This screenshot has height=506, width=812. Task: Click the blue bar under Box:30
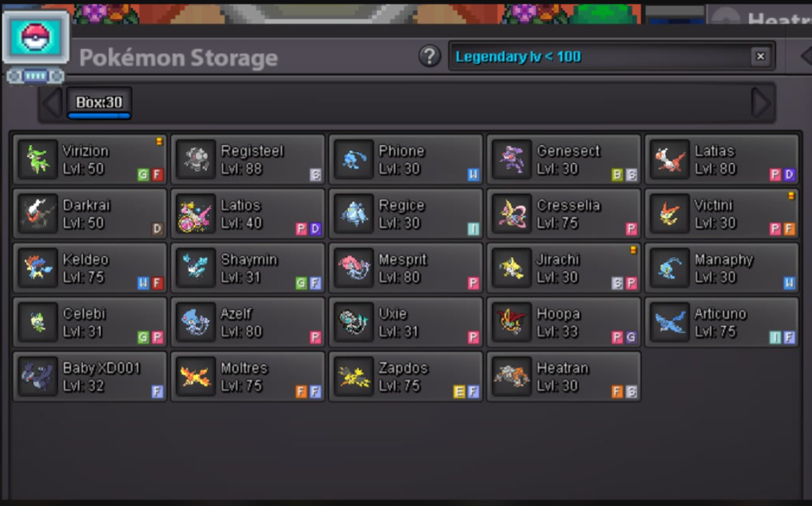tap(99, 116)
